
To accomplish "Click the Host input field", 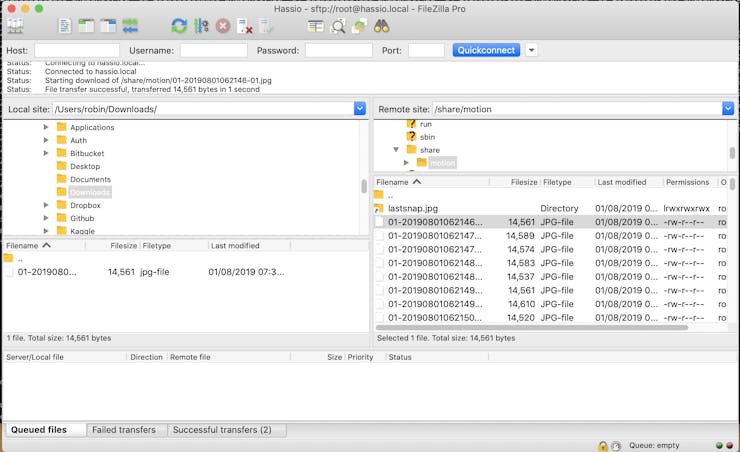I will (x=77, y=50).
